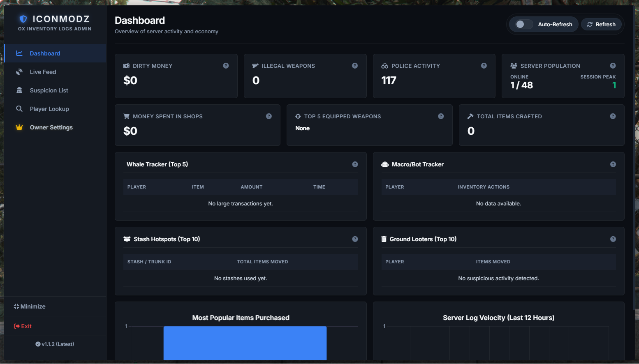Viewport: 639px width, 364px height.
Task: Click the Ground Looters trash icon
Action: pos(384,239)
